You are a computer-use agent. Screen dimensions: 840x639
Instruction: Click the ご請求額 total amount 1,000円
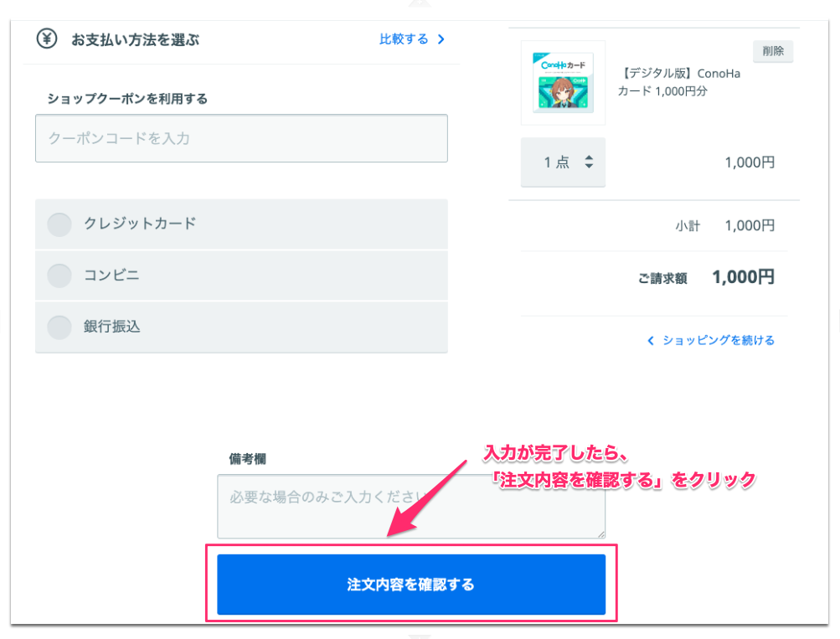[x=743, y=277]
